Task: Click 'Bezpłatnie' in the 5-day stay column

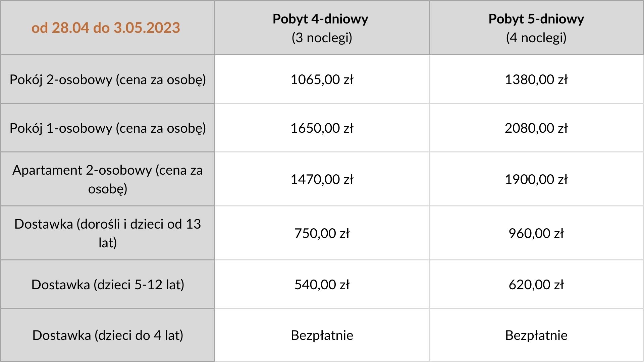Action: pyautogui.click(x=536, y=335)
